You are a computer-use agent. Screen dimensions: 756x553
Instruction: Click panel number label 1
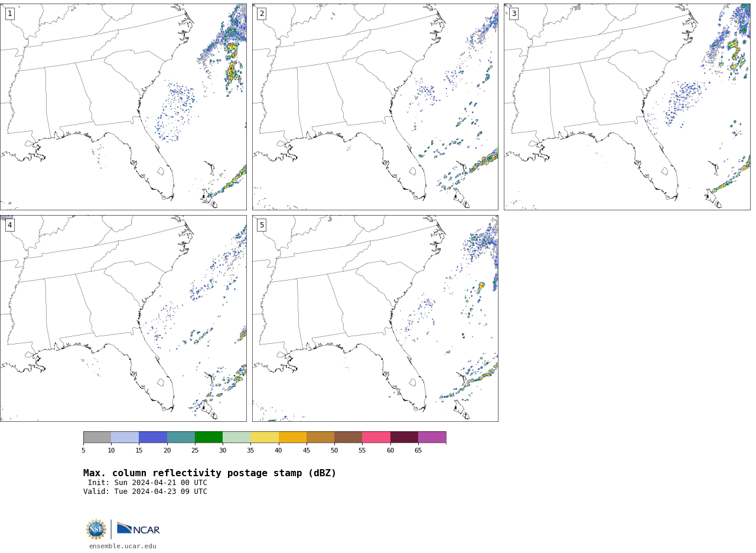click(x=9, y=14)
